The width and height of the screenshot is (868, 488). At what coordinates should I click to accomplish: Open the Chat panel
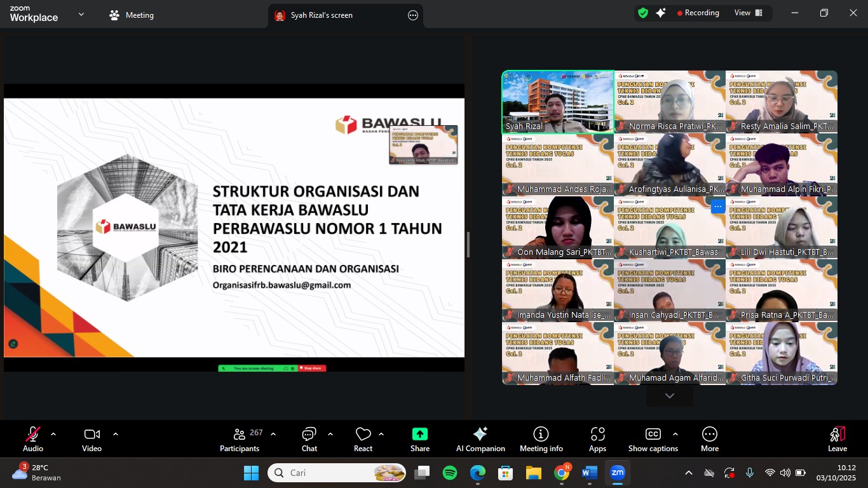[309, 439]
